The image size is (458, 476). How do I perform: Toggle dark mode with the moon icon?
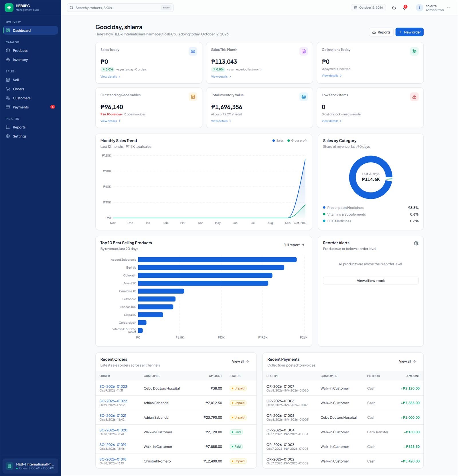coord(394,8)
